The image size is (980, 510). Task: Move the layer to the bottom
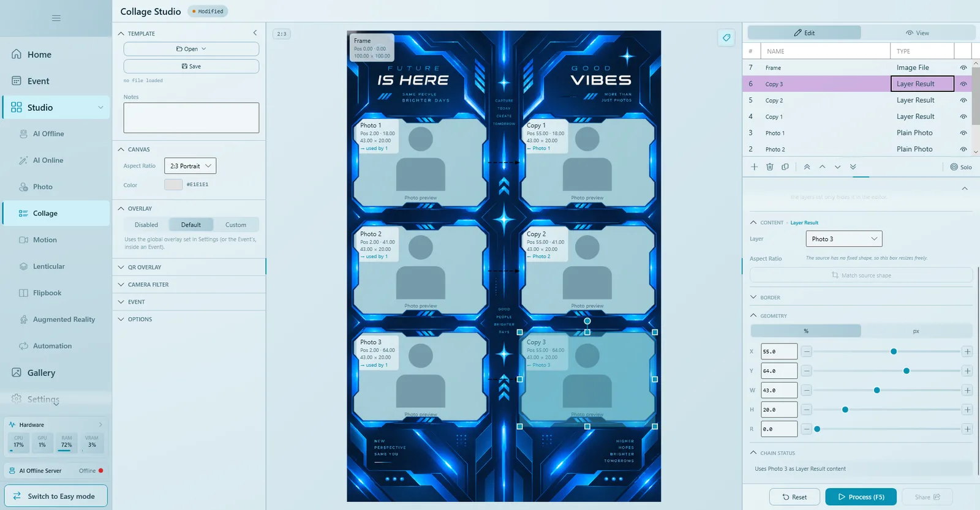(853, 167)
